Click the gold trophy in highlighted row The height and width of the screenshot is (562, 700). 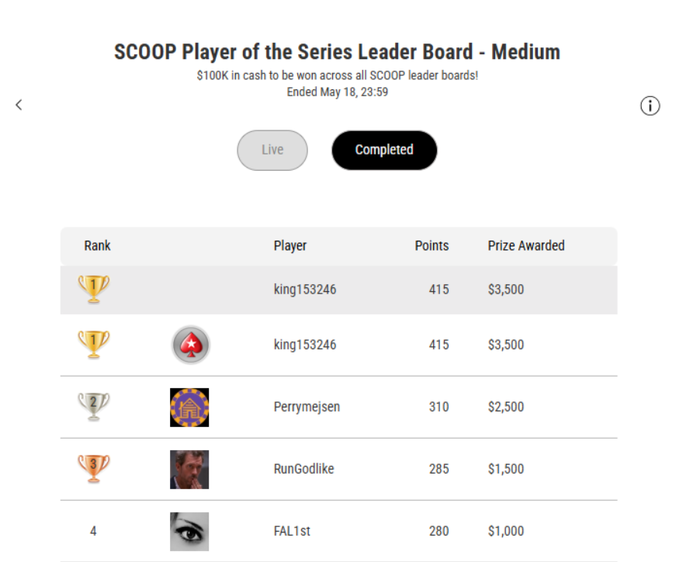pos(93,289)
